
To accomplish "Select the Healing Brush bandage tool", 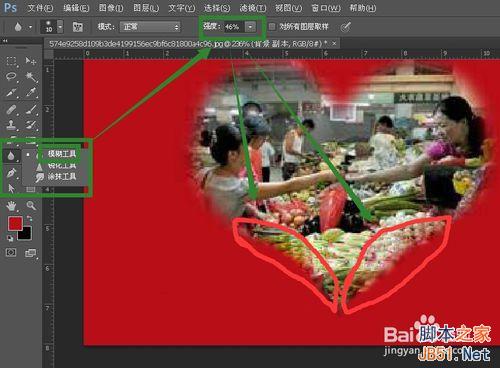I will [x=11, y=109].
